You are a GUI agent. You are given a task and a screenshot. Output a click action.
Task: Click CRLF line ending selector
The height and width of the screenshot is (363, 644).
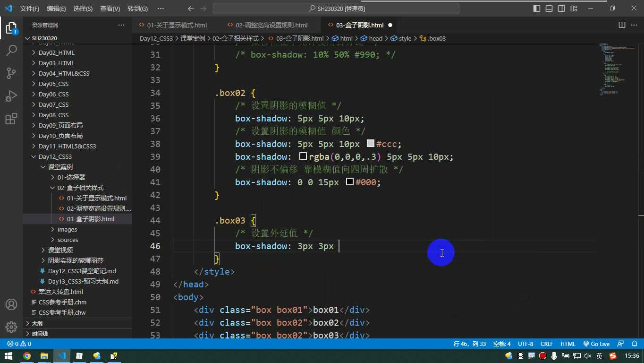(547, 344)
